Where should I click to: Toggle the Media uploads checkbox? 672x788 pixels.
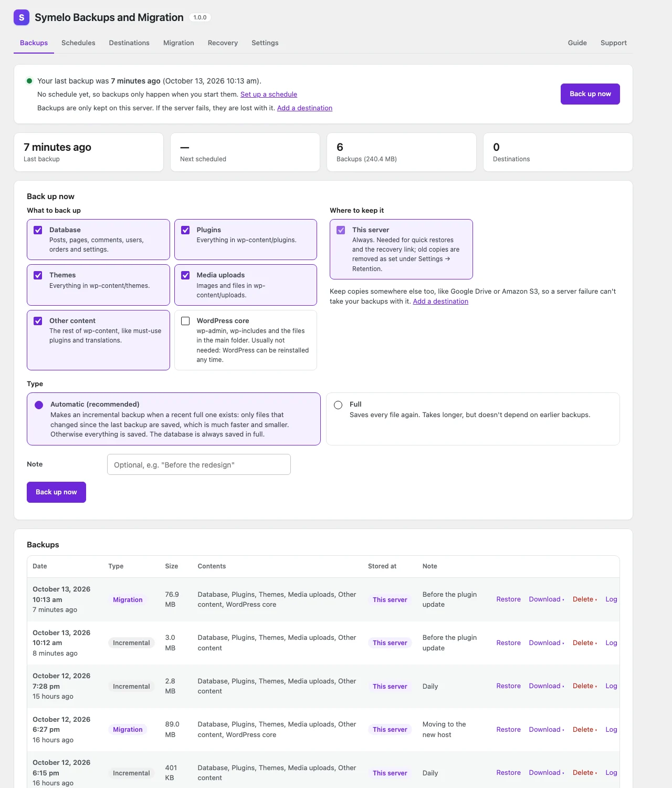(x=185, y=275)
